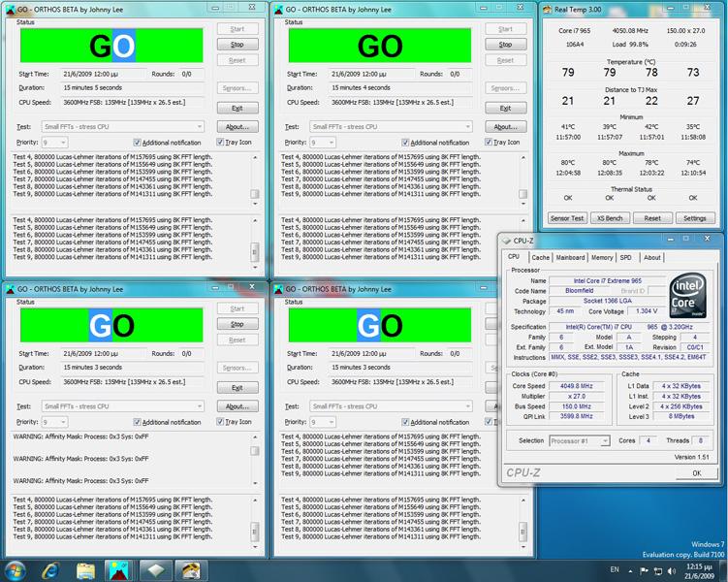Click Load 99.8% in Real Temp

click(630, 45)
